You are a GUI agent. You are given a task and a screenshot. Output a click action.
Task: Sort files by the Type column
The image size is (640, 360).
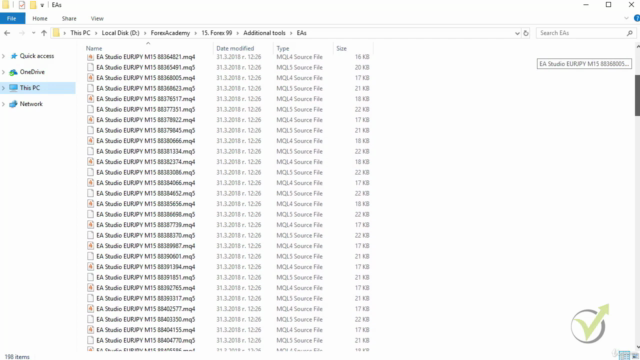click(283, 48)
